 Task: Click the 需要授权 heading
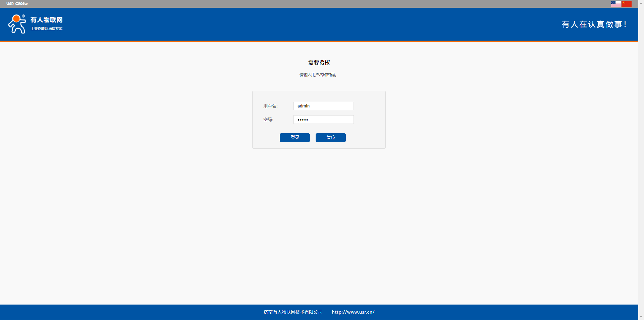point(319,63)
